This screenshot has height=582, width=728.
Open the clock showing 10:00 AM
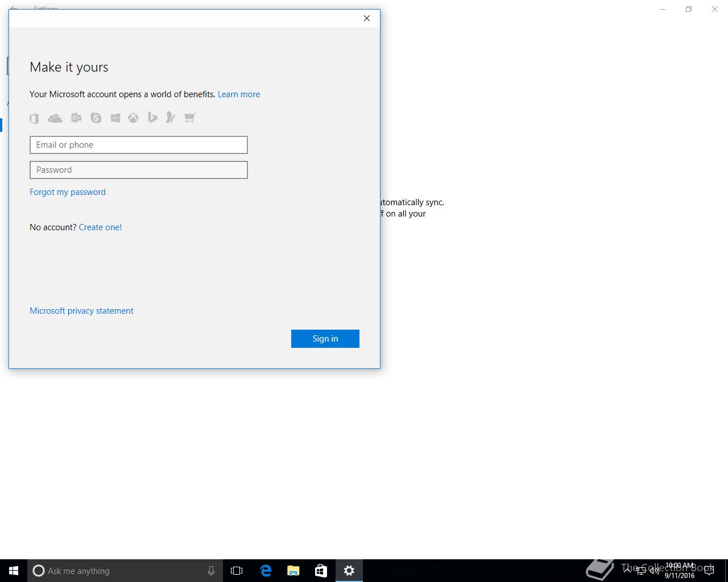680,571
